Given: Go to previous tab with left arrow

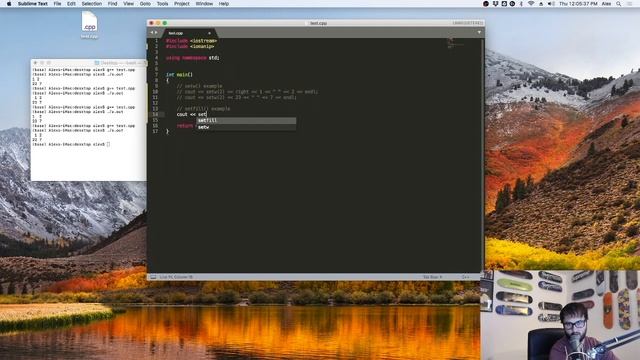Looking at the screenshot, I should pyautogui.click(x=151, y=33).
